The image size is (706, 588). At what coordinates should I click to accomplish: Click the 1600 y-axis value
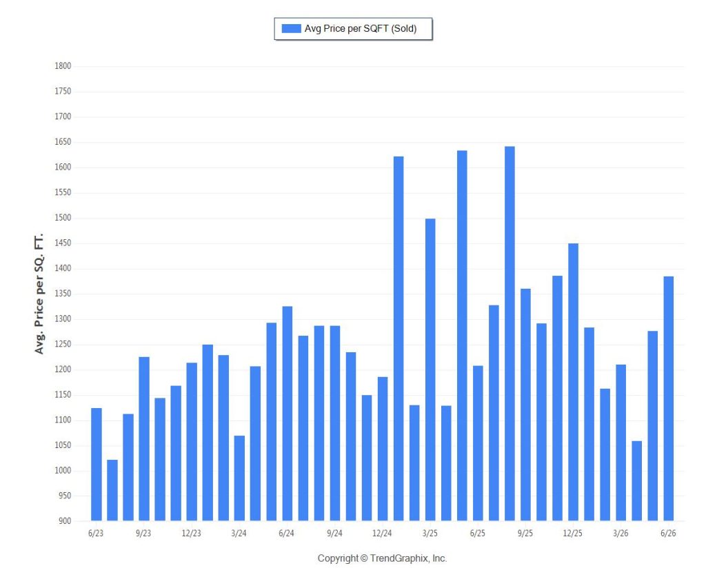(63, 167)
